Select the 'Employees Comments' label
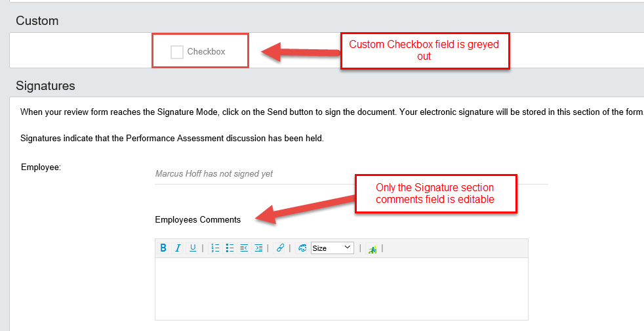 198,219
